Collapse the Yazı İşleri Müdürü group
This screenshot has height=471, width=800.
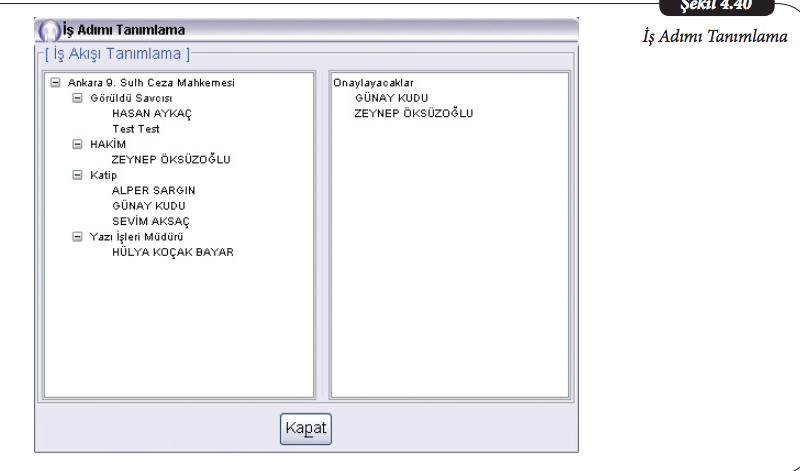pyautogui.click(x=78, y=237)
